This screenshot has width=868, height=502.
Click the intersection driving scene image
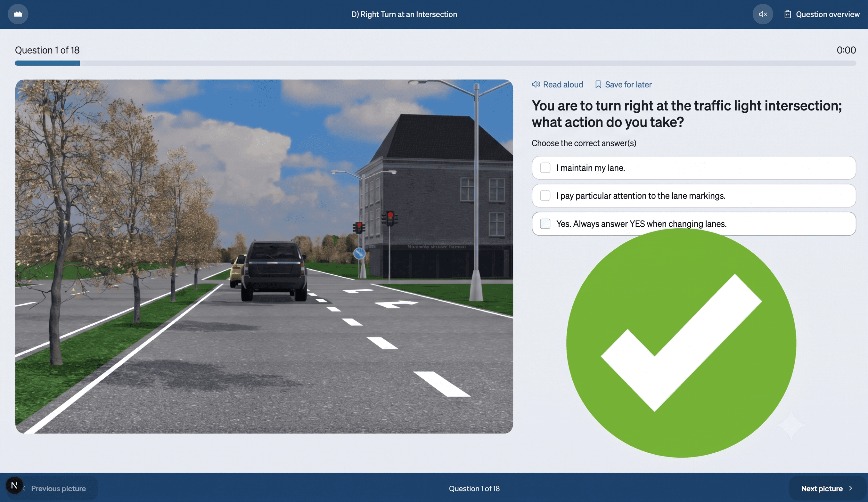[264, 256]
